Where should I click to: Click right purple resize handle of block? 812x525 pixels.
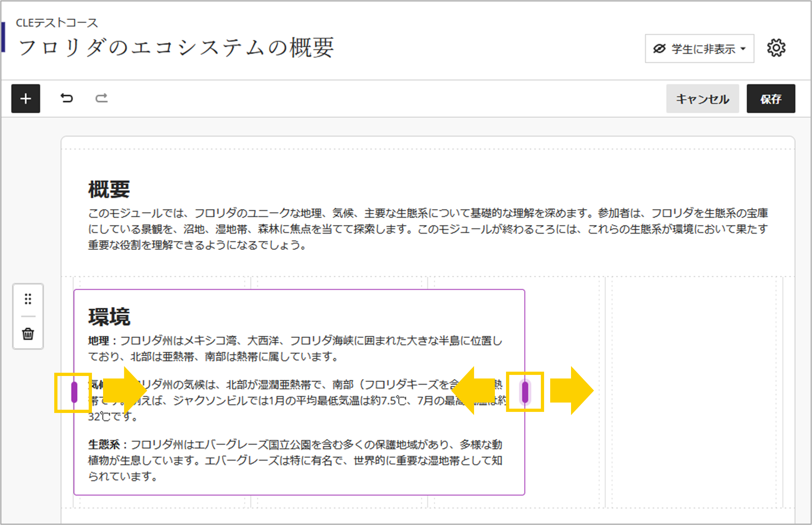coord(525,392)
